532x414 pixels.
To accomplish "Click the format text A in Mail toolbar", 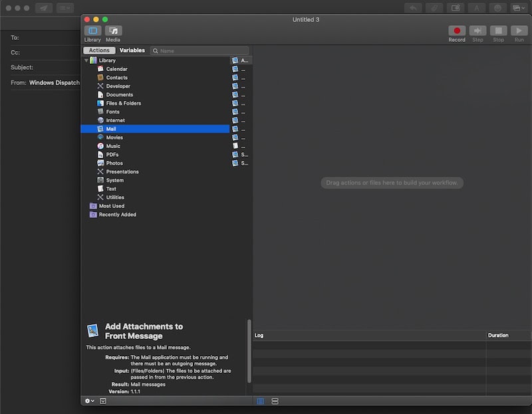I will [477, 8].
